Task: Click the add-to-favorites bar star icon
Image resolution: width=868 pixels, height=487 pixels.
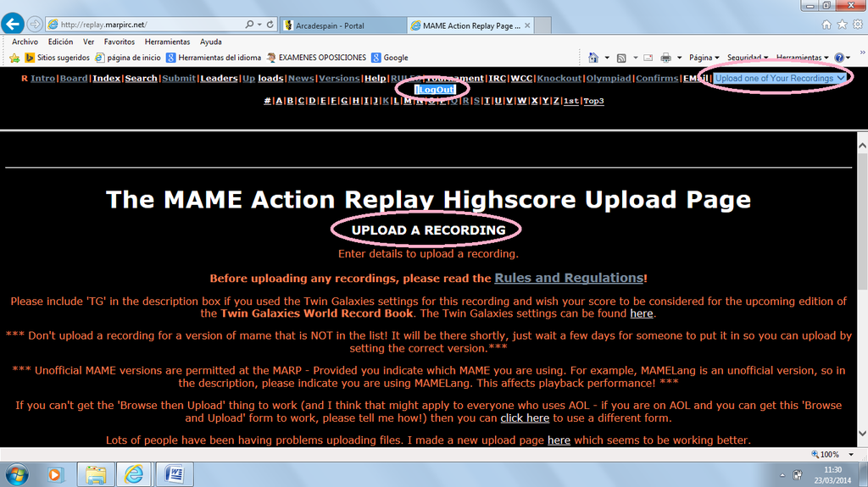Action: [x=15, y=58]
